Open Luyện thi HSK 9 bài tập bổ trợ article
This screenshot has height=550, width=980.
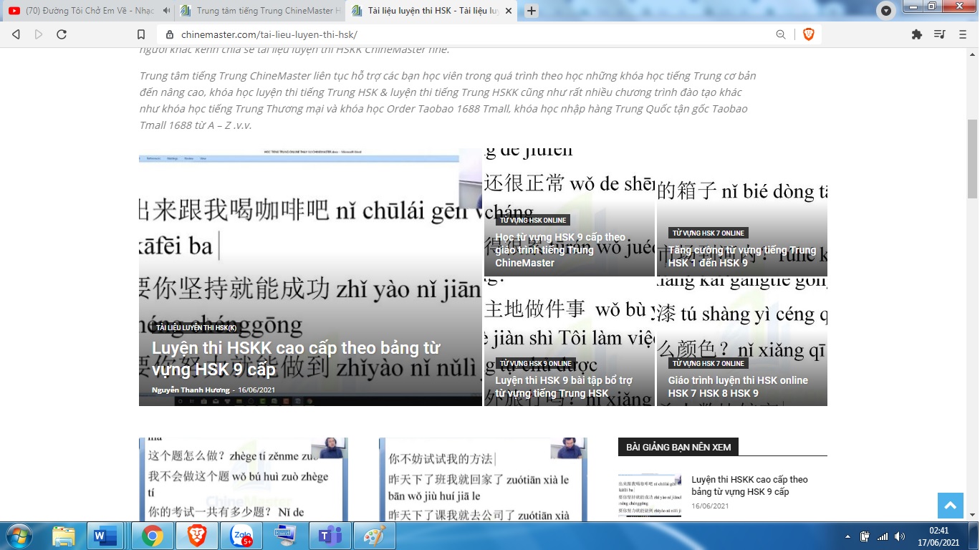tap(564, 387)
